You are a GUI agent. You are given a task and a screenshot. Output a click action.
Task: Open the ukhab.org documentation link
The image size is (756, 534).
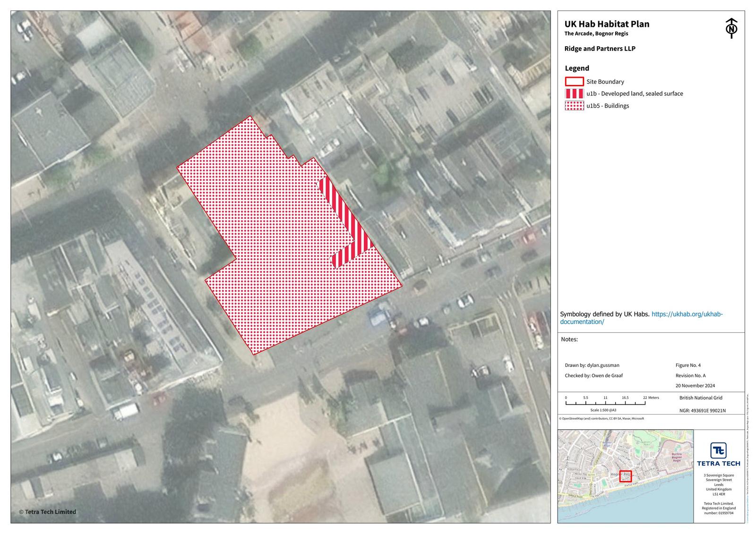[x=687, y=314]
